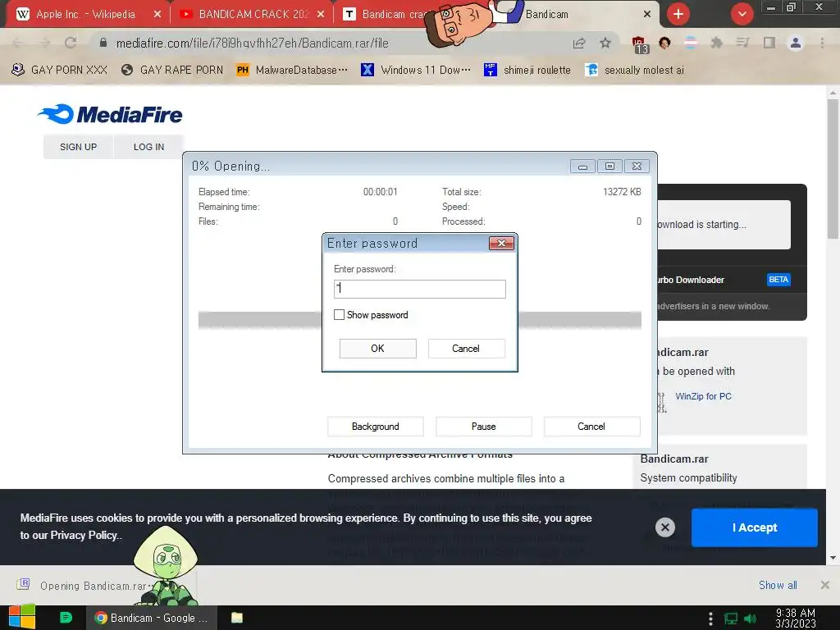
Task: Send extraction to Background
Action: tap(376, 427)
